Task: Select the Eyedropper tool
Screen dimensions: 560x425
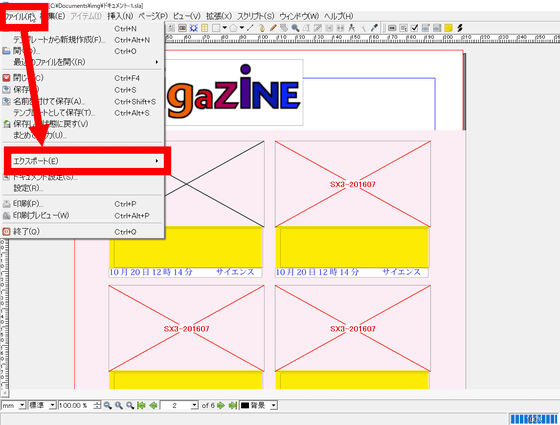Action: coord(374,28)
